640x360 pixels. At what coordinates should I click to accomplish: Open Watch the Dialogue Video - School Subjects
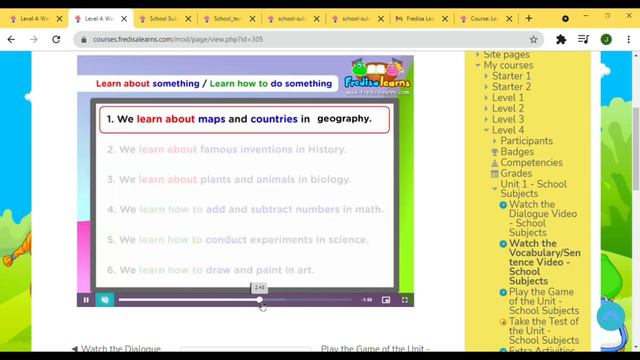coord(543,218)
